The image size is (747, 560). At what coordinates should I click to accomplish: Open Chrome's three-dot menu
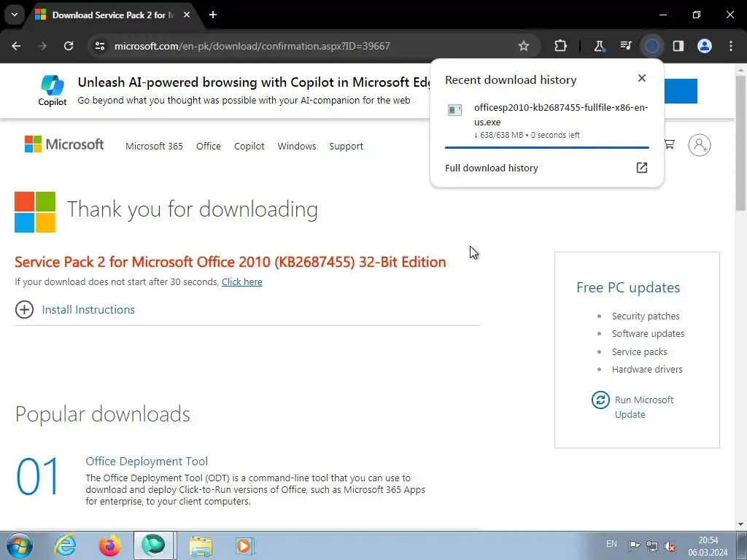point(731,46)
